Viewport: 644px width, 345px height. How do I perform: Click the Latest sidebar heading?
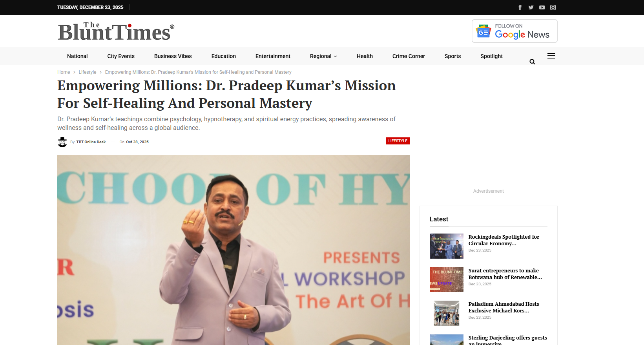pos(439,219)
